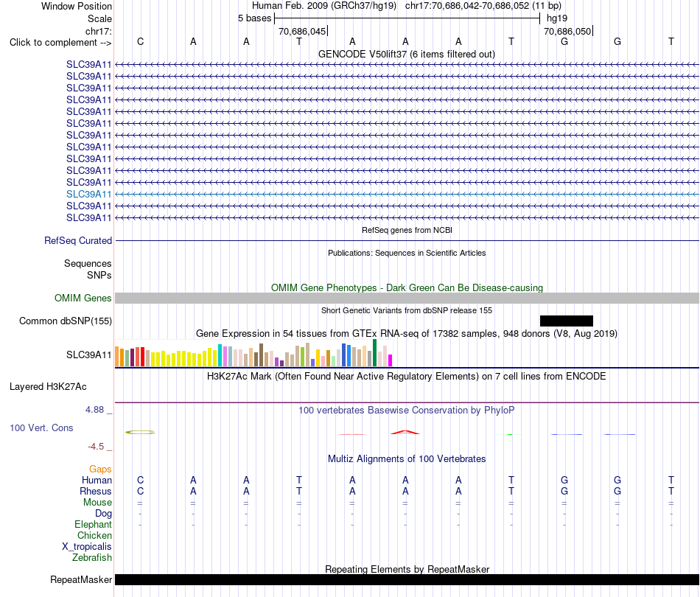
Task: Click the black RepeatMasker element bar
Action: 407,579
